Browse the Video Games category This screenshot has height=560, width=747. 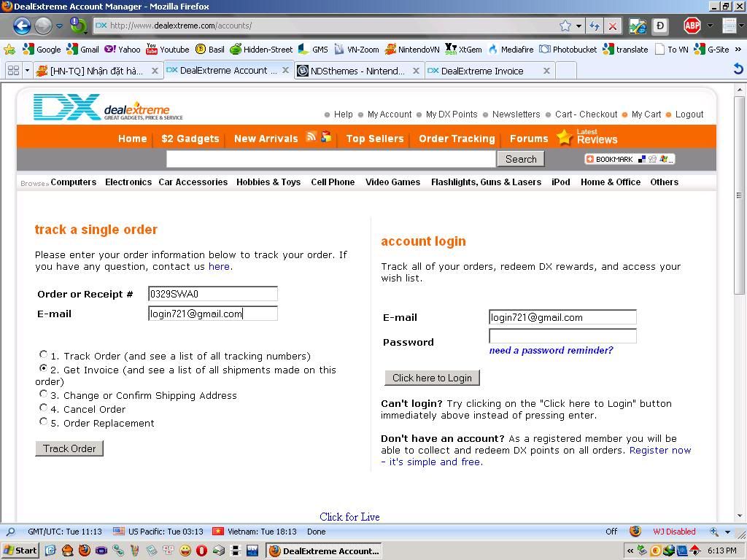click(x=392, y=182)
